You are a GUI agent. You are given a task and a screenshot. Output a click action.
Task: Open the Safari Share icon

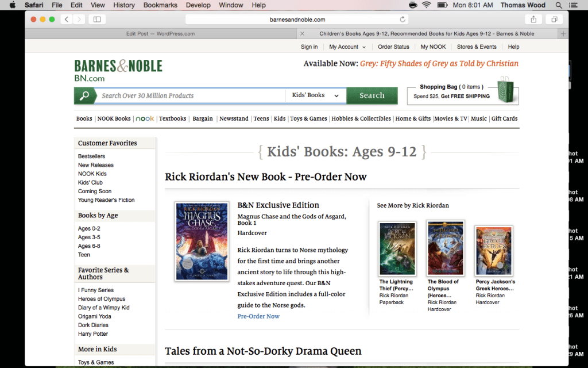(x=533, y=20)
